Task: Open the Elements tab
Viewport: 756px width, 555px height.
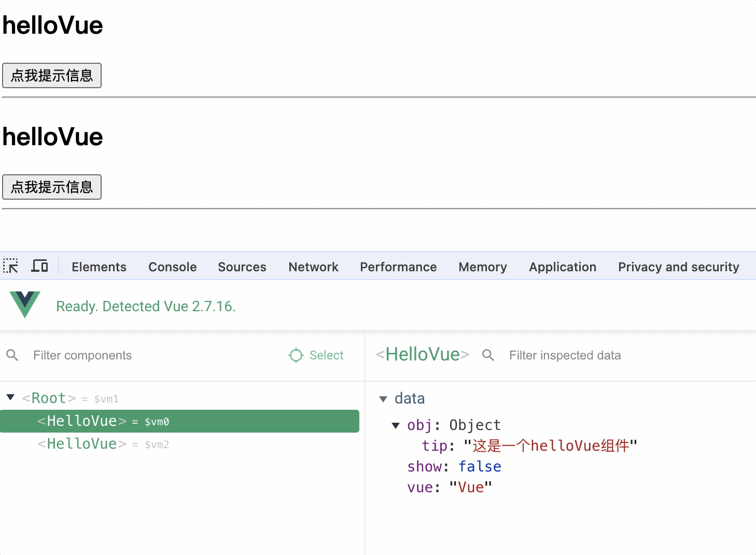Action: [99, 267]
